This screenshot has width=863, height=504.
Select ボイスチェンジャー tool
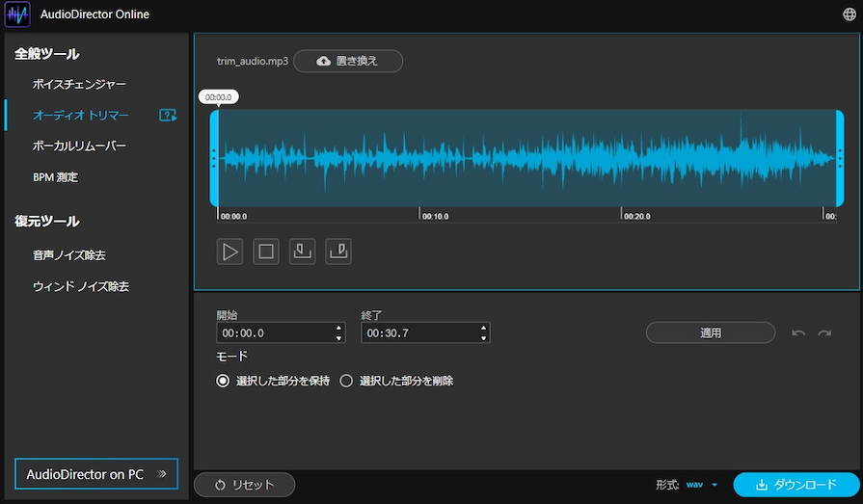[x=79, y=84]
